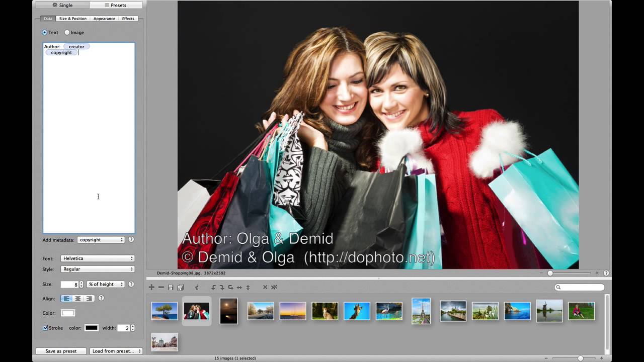Rotate image counterclockwise
644x362 pixels.
(213, 287)
